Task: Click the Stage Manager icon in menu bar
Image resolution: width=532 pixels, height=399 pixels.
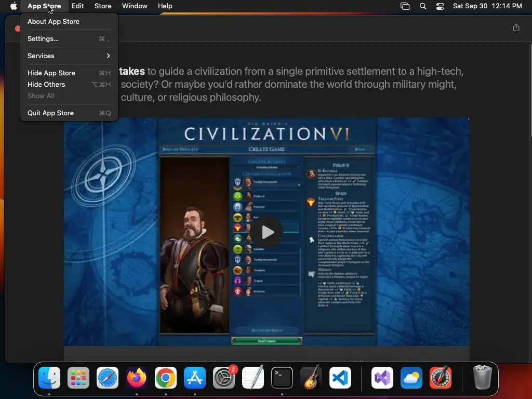Action: pyautogui.click(x=405, y=6)
